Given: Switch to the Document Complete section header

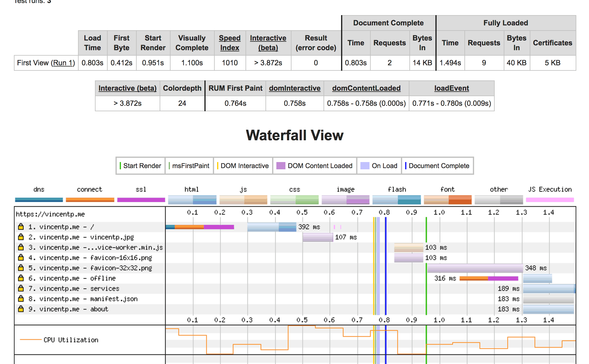Looking at the screenshot, I should coord(389,23).
